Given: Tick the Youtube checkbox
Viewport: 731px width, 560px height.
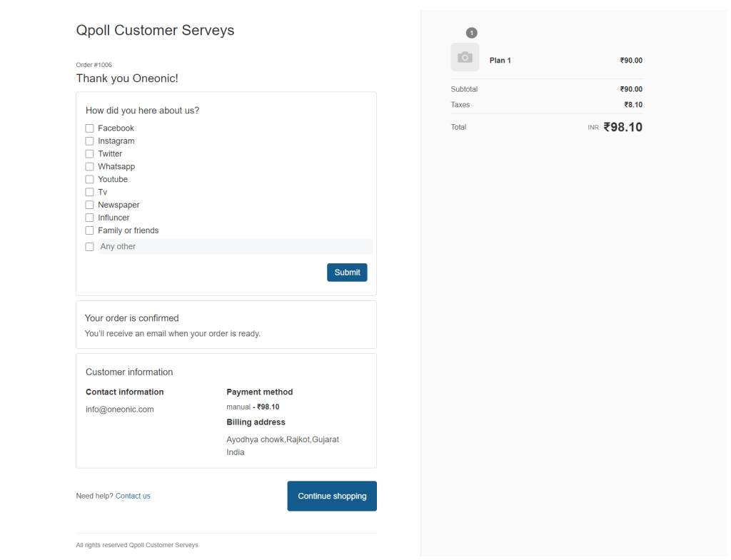Looking at the screenshot, I should (89, 179).
